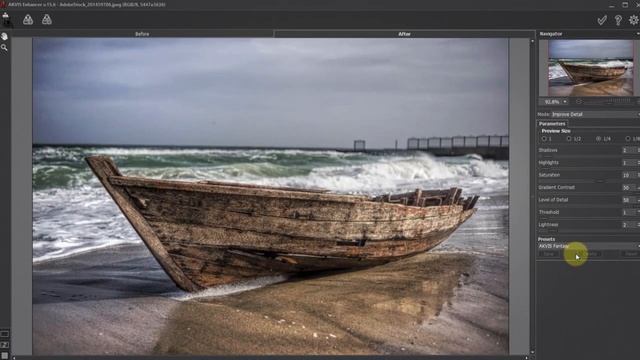The height and width of the screenshot is (360, 640).
Task: Select Preview Size 1/4 radio button
Action: click(599, 139)
